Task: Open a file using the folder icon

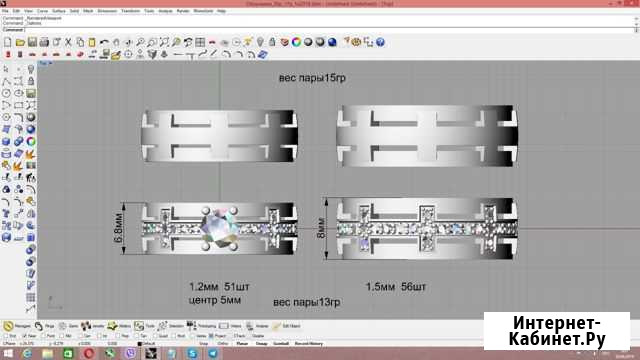Action: [20, 42]
